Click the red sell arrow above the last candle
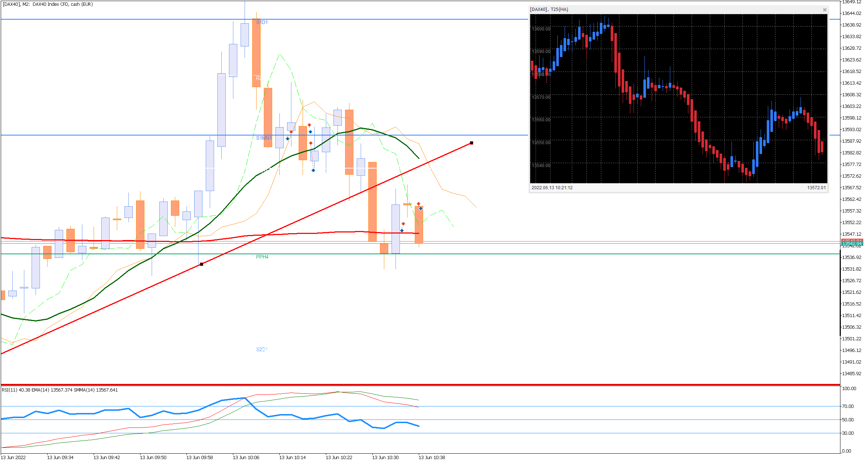 [x=418, y=204]
